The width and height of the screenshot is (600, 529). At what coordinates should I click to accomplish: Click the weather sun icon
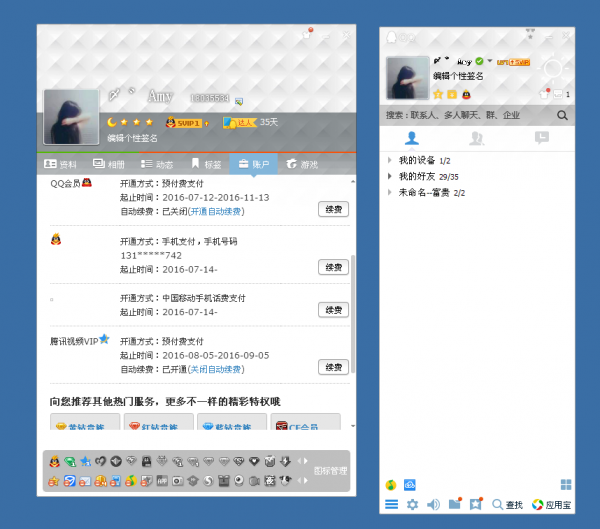click(553, 69)
